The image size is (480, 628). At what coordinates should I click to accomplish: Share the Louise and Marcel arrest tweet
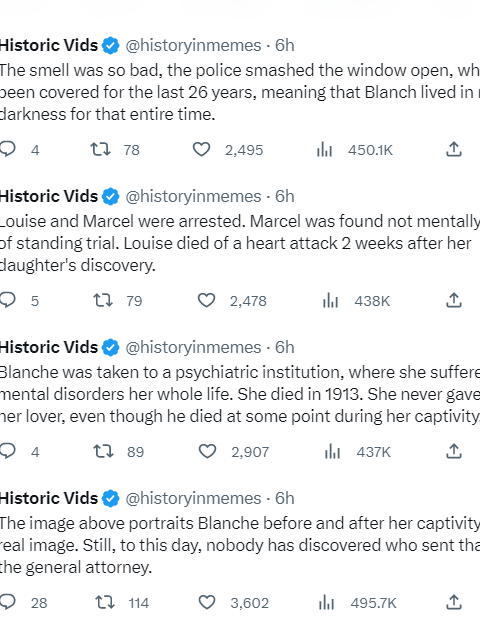(454, 300)
